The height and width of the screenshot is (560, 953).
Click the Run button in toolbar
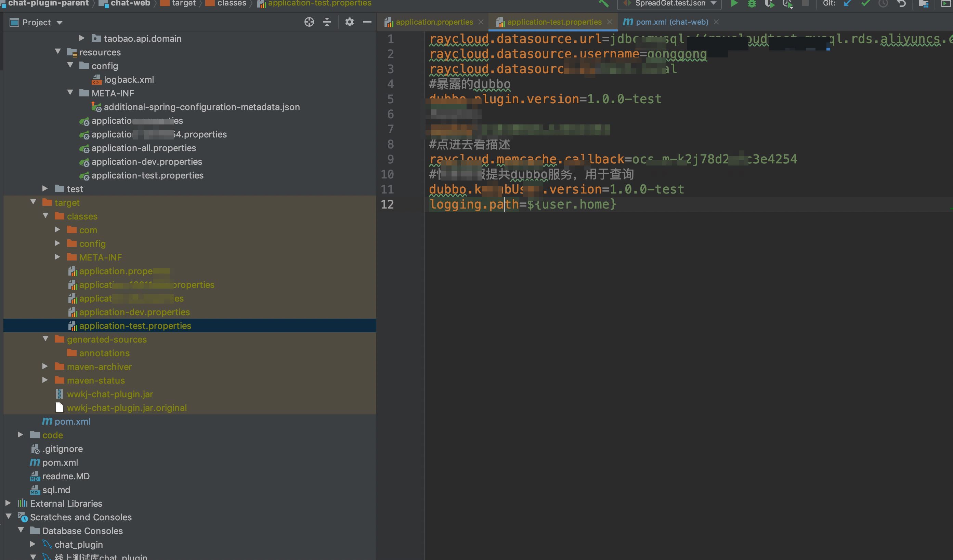pos(734,3)
